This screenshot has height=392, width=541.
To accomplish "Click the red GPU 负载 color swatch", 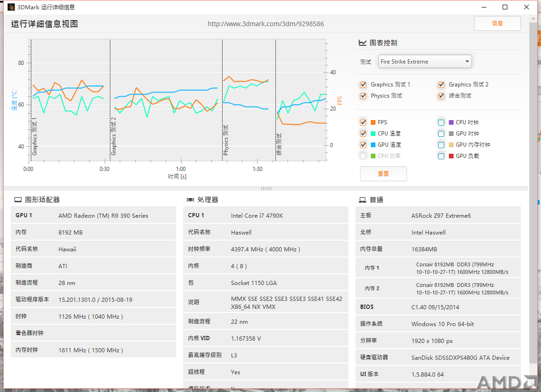I will click(x=451, y=156).
